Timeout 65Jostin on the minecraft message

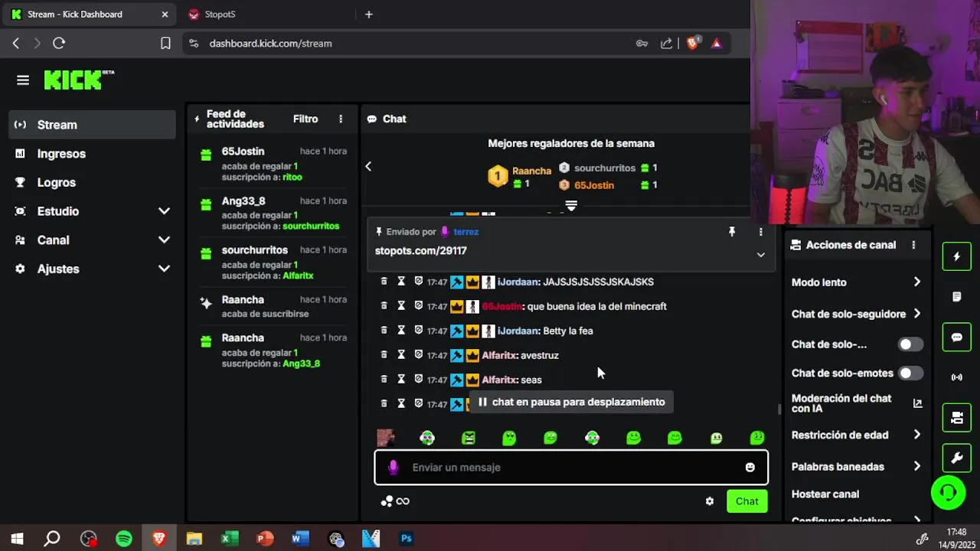pyautogui.click(x=401, y=306)
